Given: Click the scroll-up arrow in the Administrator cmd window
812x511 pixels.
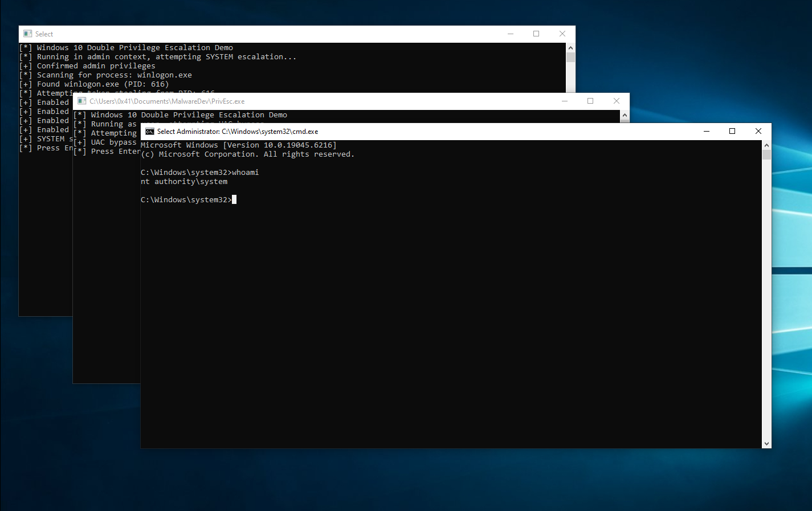Looking at the screenshot, I should tap(766, 145).
